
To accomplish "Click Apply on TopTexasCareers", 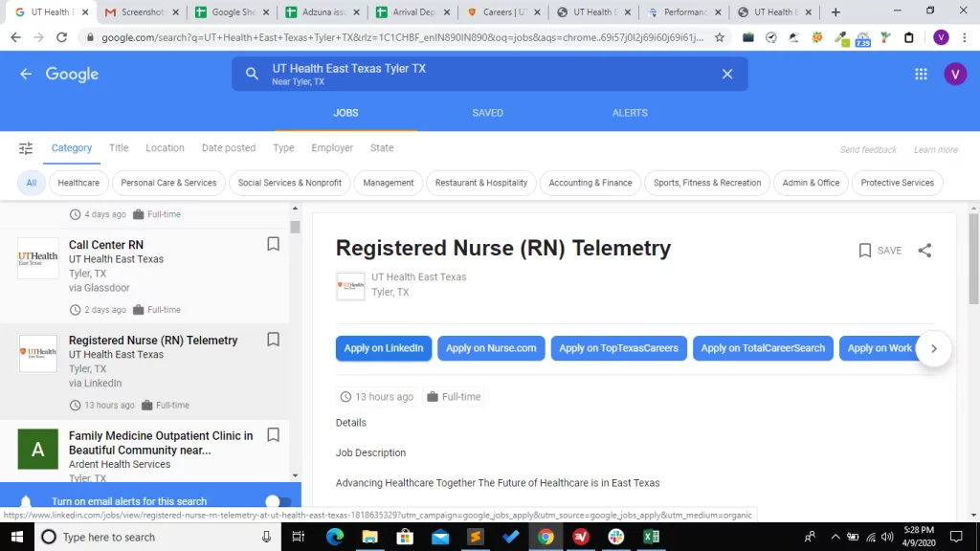I will 619,348.
